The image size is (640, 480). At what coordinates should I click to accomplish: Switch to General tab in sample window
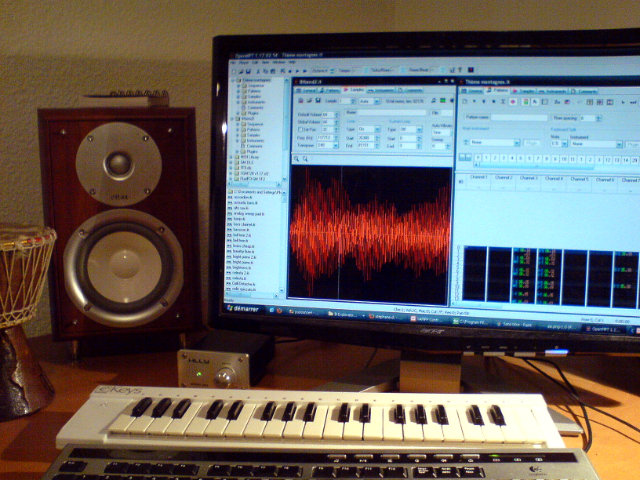point(307,90)
